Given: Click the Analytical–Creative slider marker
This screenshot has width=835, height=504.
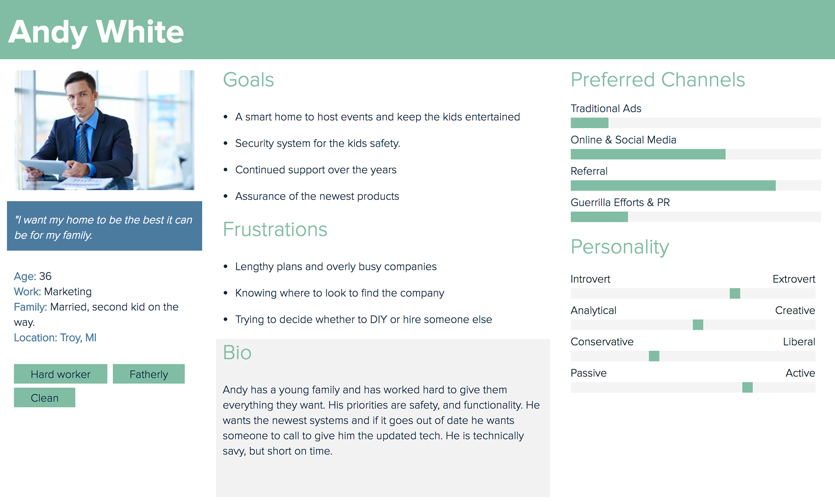Looking at the screenshot, I should point(698,325).
